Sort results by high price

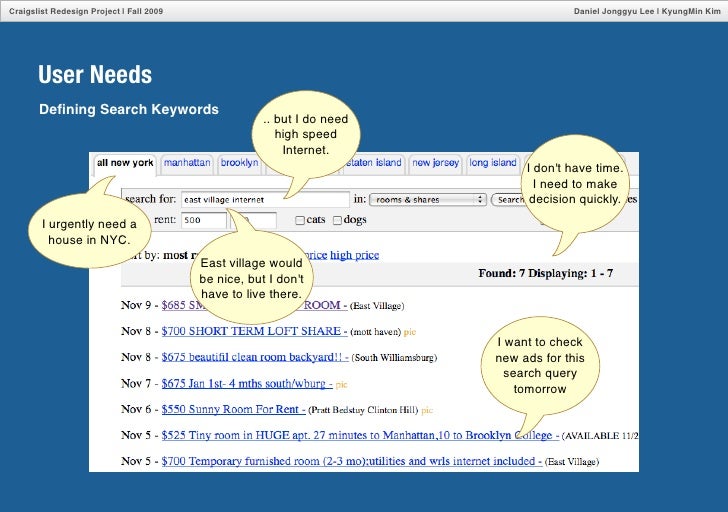[x=354, y=255]
